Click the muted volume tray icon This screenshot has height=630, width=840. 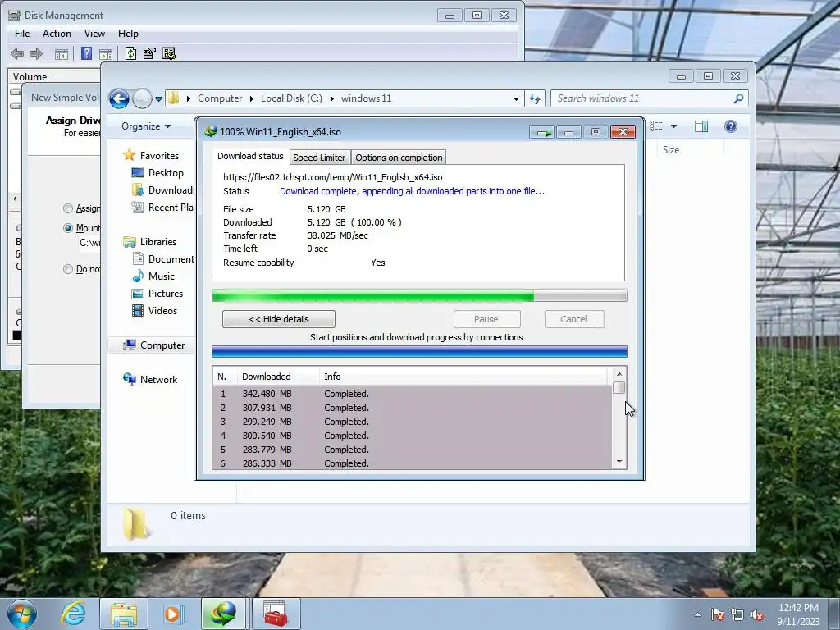pos(757,614)
